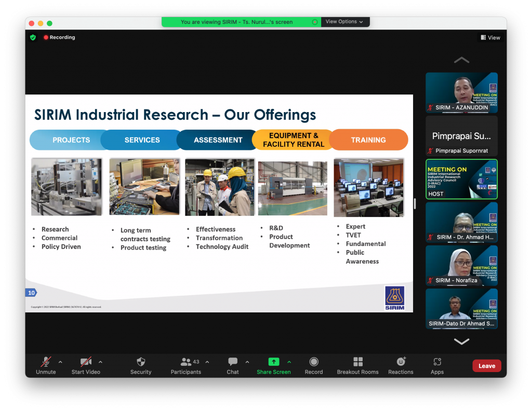532x411 pixels.
Task: Open the Chat panel
Action: click(x=233, y=366)
